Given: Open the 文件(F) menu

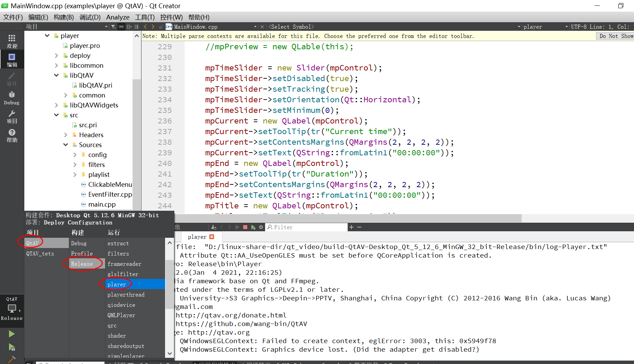Looking at the screenshot, I should pyautogui.click(x=13, y=17).
